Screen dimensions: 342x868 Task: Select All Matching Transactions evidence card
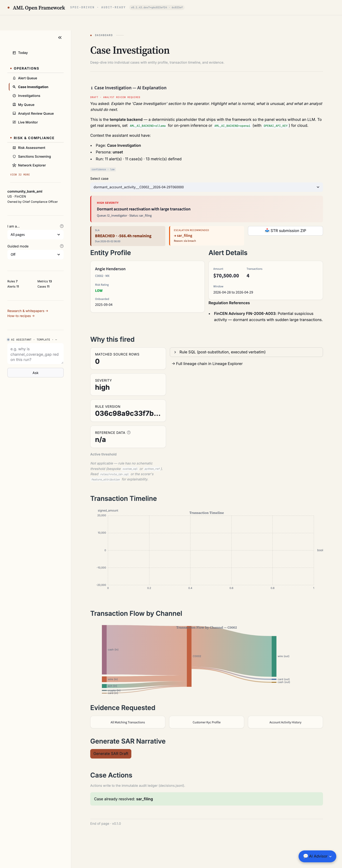[128, 722]
